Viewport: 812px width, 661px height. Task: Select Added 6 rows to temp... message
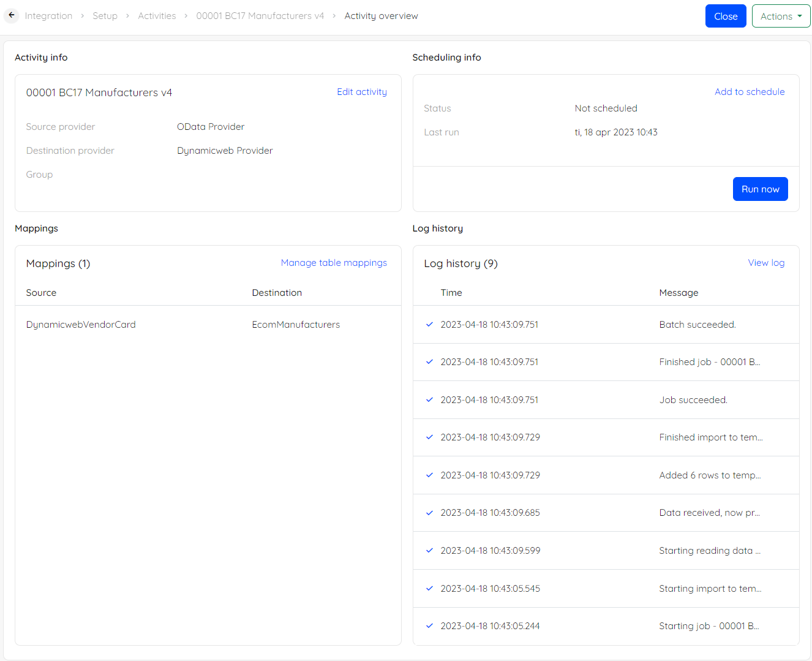tap(710, 475)
